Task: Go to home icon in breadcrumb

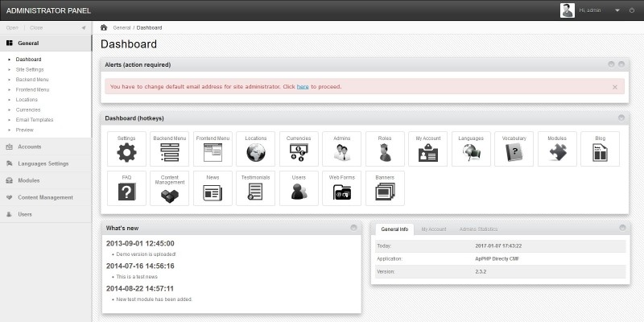Action: tap(104, 27)
